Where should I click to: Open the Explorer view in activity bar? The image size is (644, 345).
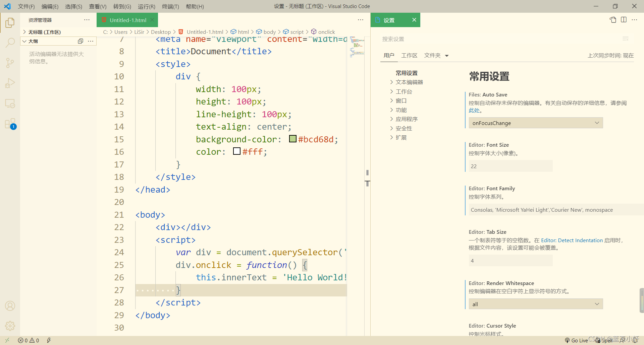coord(10,23)
